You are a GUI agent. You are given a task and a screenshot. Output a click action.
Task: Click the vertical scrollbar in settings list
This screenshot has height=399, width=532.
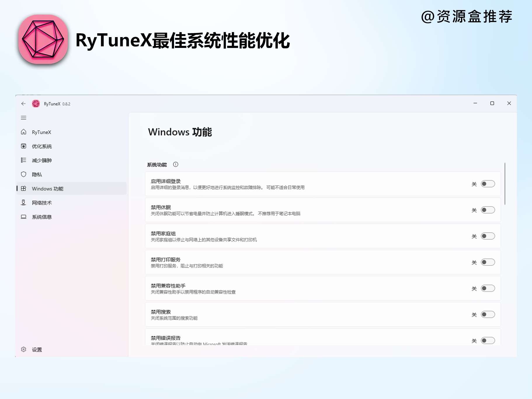pyautogui.click(x=505, y=184)
